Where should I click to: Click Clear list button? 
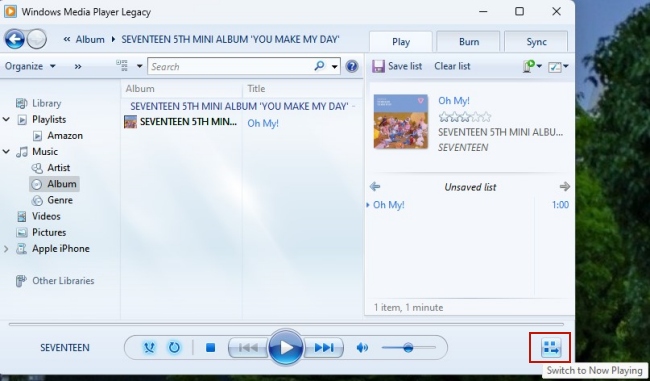(452, 66)
